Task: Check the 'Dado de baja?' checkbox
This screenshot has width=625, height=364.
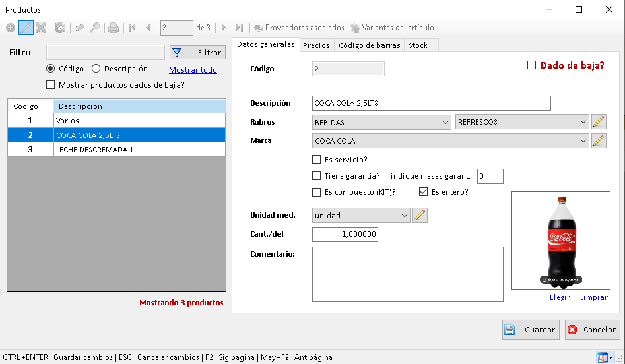Action: pyautogui.click(x=531, y=65)
